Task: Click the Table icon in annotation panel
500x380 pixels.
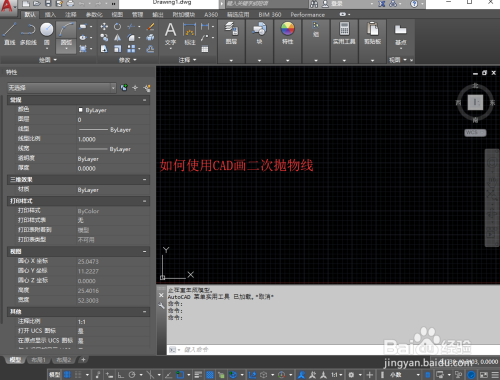Action: [x=205, y=49]
